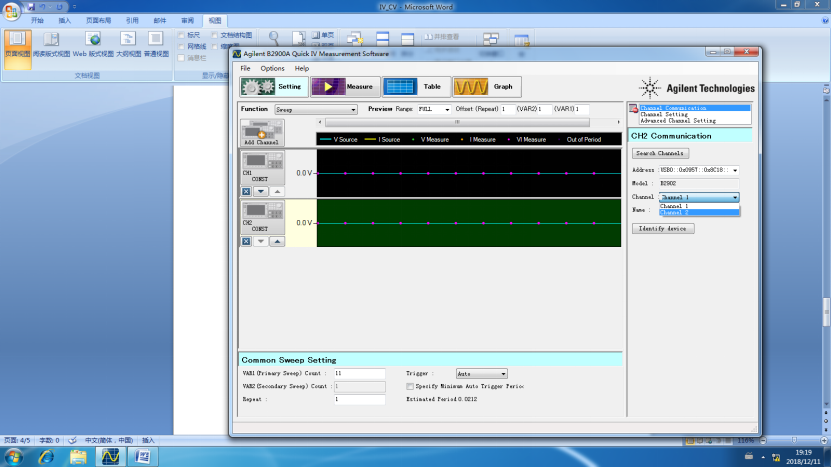This screenshot has width=831, height=468.
Task: Click the Office button in Word
Action: coord(11,10)
